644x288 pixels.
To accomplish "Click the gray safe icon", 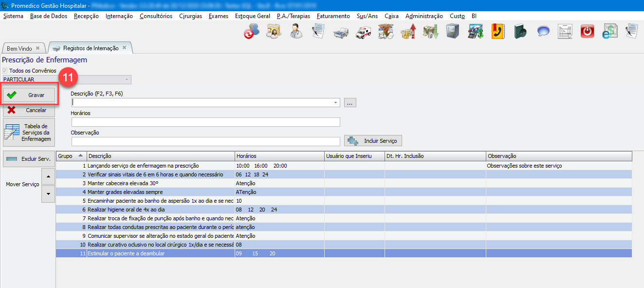I will coord(453,32).
